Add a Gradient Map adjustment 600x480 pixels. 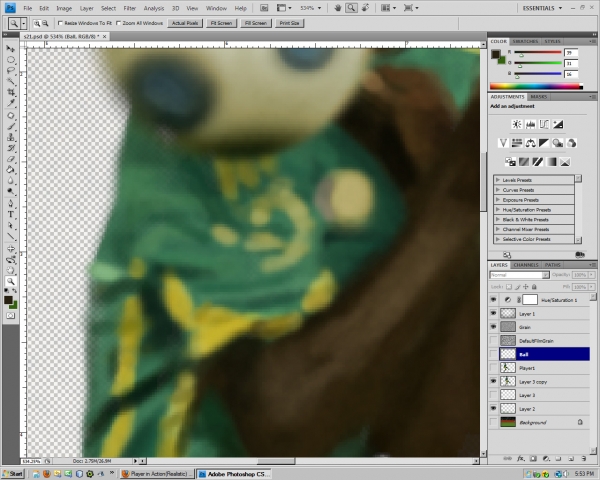(551, 162)
